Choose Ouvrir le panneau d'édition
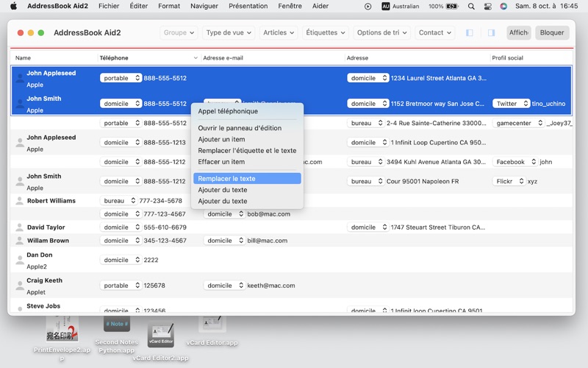The image size is (588, 368). pos(247,128)
